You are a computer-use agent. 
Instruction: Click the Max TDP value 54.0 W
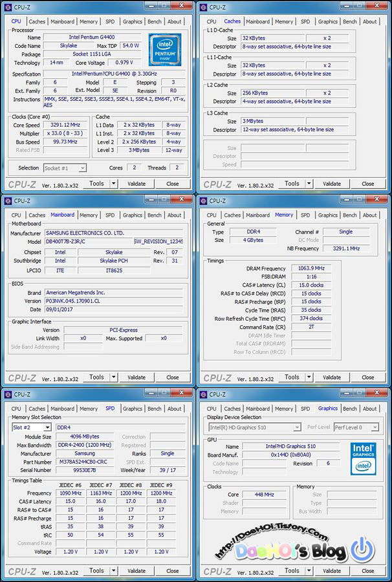[131, 46]
